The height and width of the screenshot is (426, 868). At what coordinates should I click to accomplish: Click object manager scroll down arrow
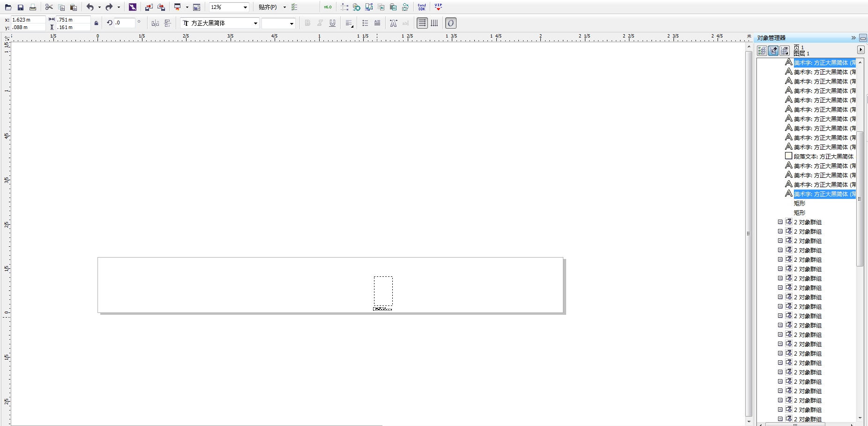coord(860,418)
